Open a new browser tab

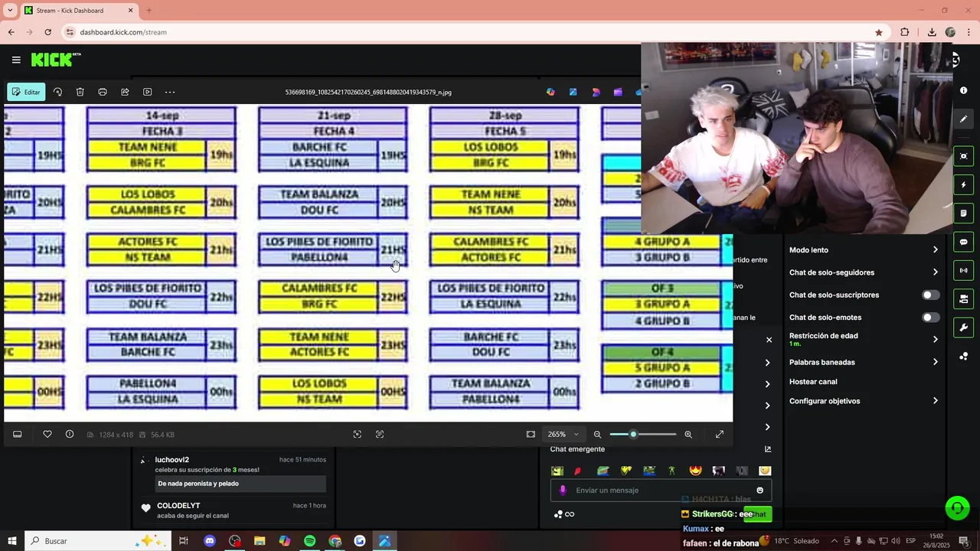pos(149,11)
